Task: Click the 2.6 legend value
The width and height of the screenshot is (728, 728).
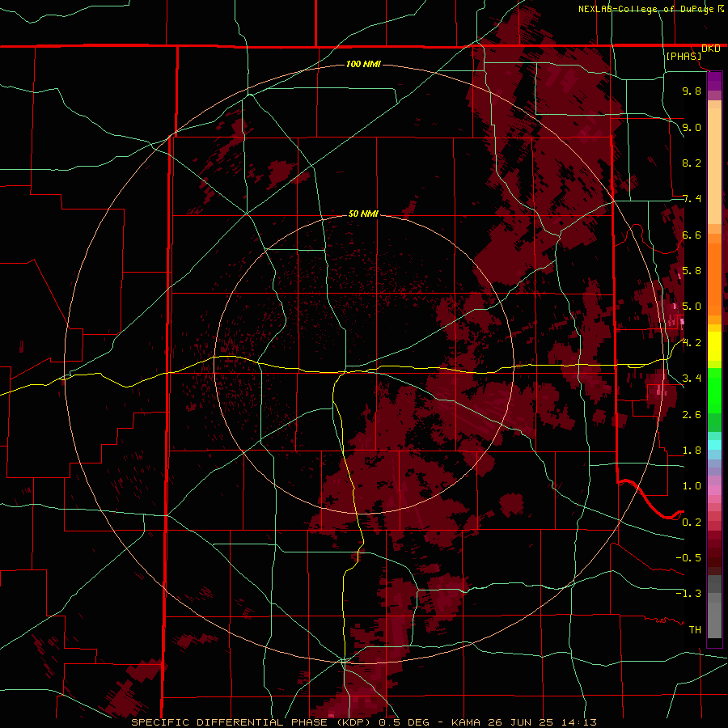Action: coord(692,415)
